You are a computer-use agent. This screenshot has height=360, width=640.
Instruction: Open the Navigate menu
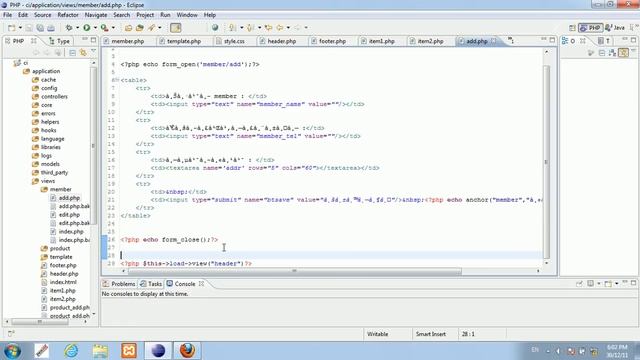click(x=96, y=15)
